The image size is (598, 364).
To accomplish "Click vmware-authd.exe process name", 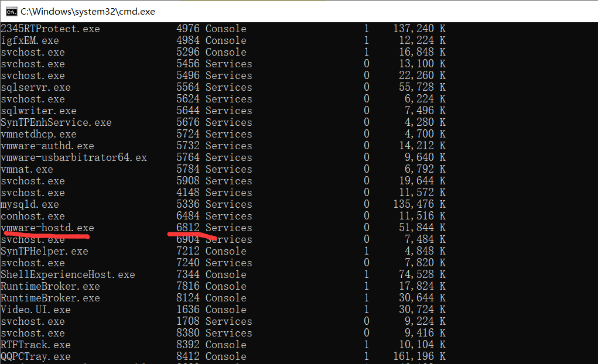I will 47,146.
